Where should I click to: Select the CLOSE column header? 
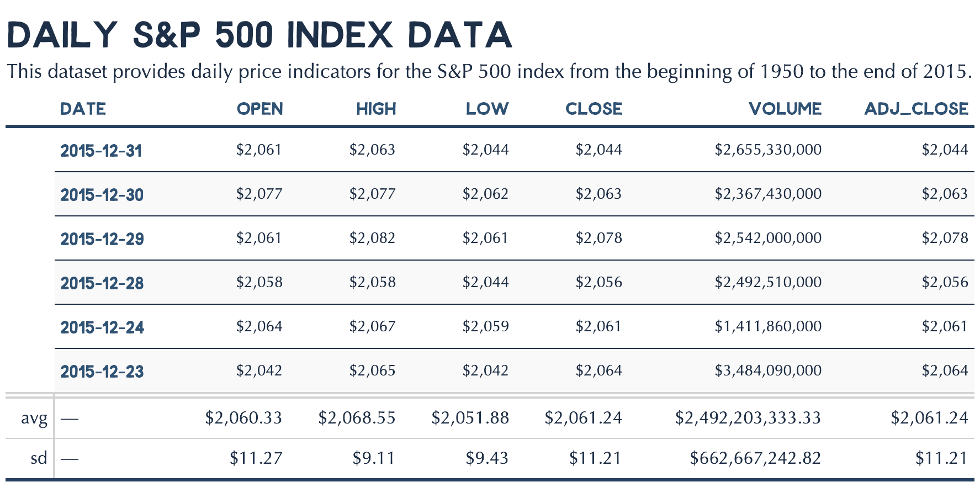tap(594, 109)
